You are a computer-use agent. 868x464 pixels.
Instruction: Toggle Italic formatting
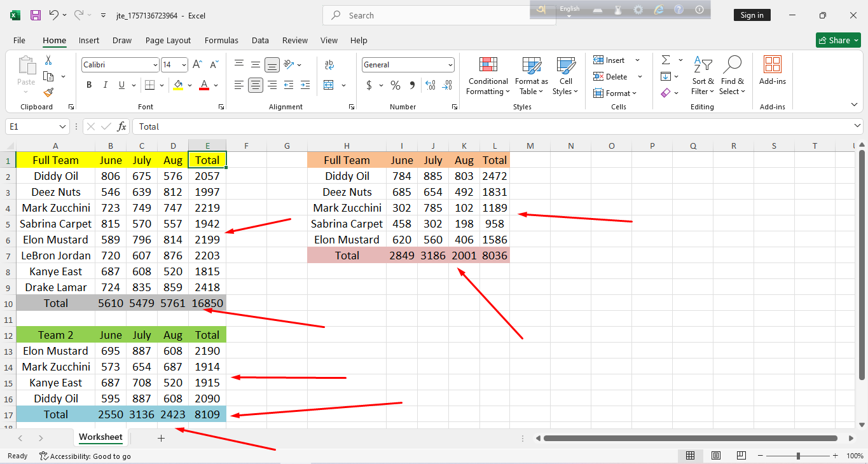tap(105, 85)
